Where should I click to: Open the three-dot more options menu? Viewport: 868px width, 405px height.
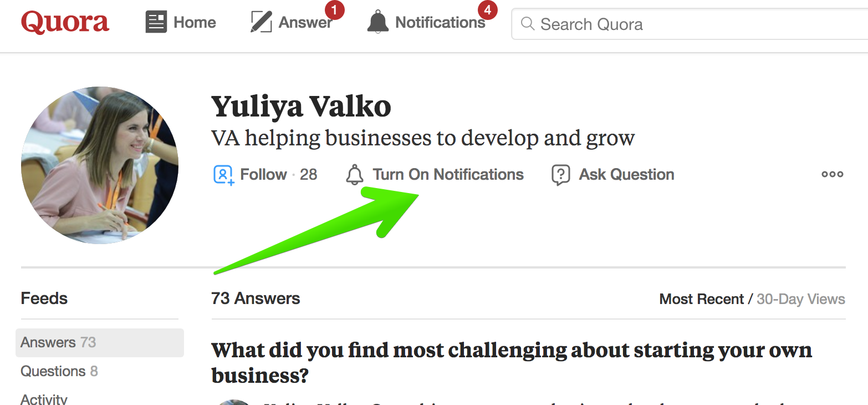tap(832, 174)
